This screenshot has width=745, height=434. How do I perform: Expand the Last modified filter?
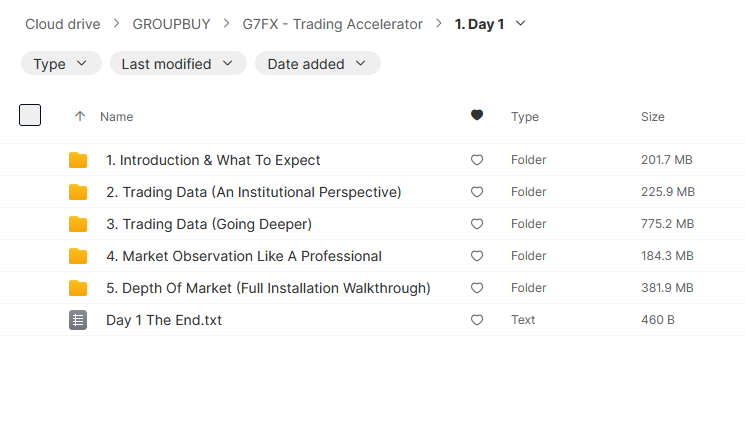tap(178, 64)
